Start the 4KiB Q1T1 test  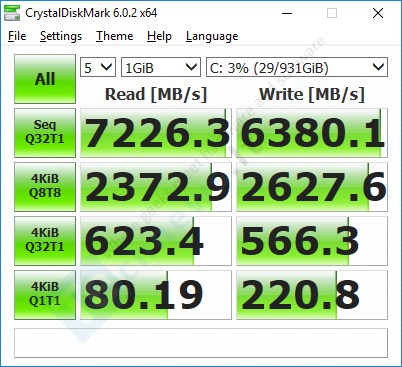45,295
